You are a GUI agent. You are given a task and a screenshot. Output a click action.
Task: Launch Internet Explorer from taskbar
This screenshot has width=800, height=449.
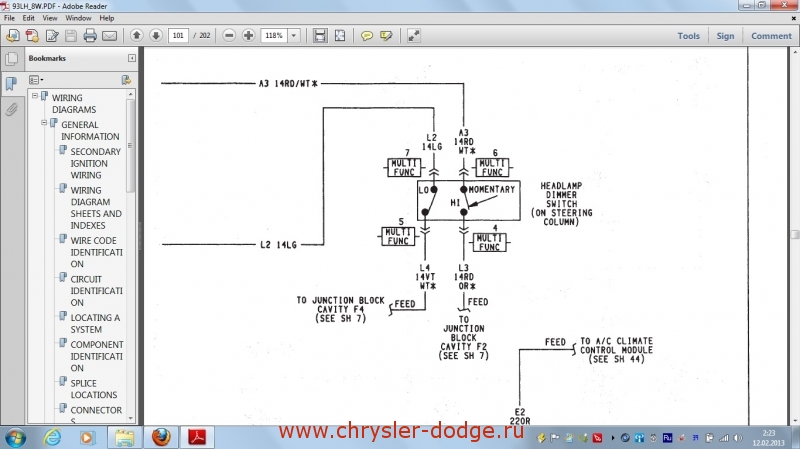click(52, 437)
